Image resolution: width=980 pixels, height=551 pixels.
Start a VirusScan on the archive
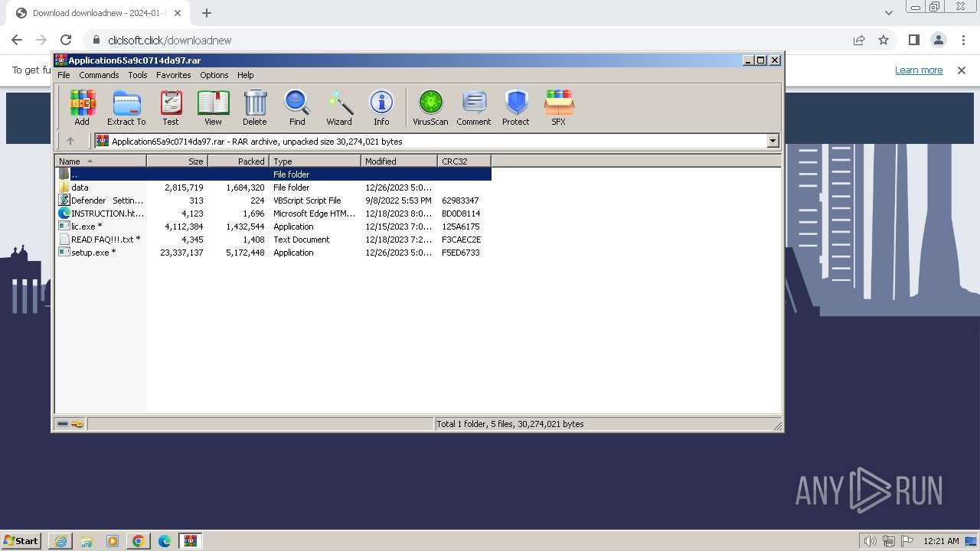pos(430,107)
